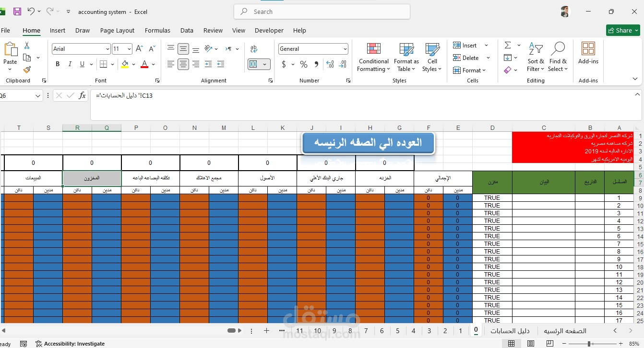Decrease the indent level
Screen dimensions: 644x348
point(208,64)
